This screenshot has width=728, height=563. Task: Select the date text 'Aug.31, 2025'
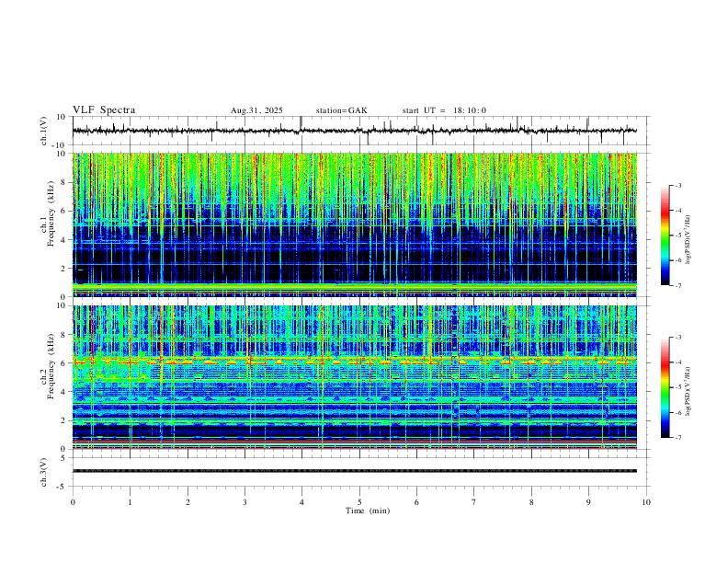[256, 110]
